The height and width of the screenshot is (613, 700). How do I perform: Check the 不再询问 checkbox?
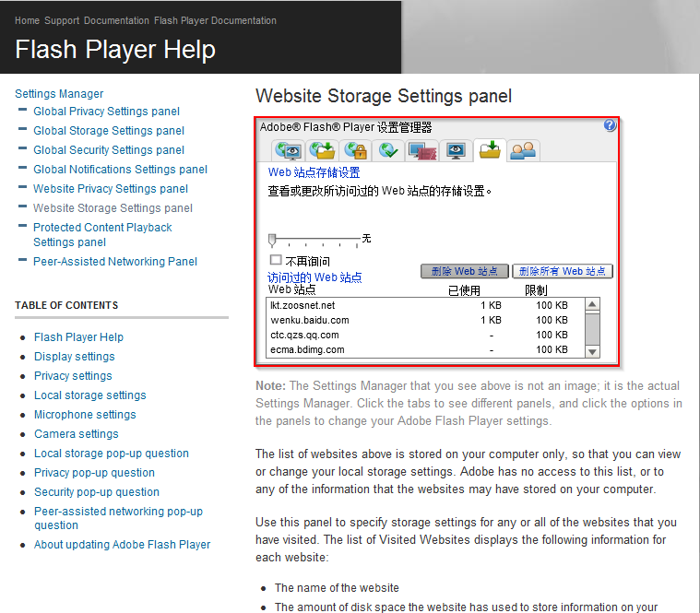[276, 260]
